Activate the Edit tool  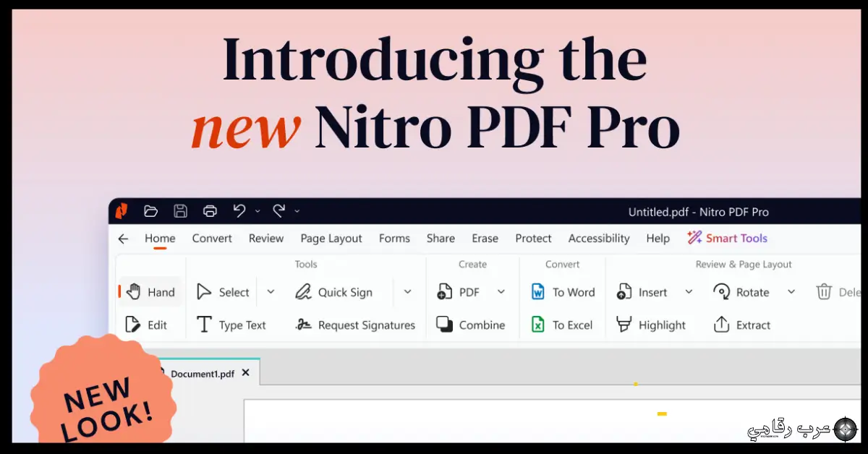tap(146, 325)
